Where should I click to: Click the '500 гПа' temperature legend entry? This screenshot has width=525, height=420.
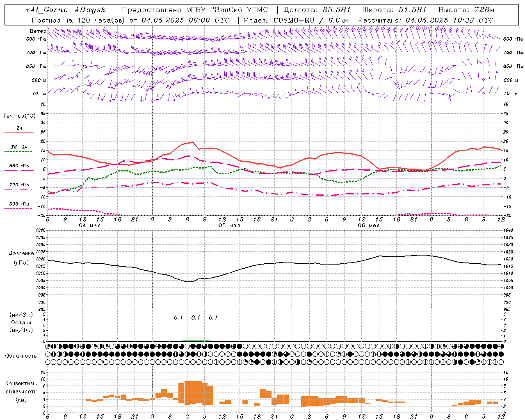coord(19,204)
